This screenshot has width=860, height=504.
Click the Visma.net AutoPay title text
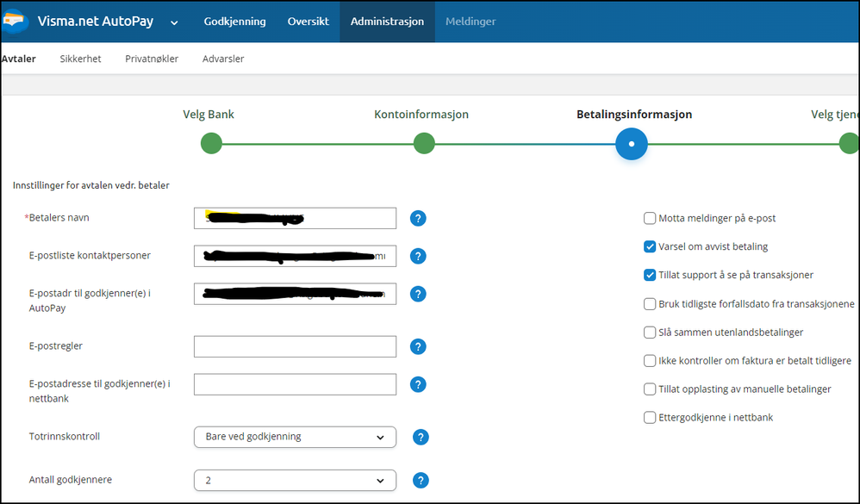pyautogui.click(x=96, y=22)
